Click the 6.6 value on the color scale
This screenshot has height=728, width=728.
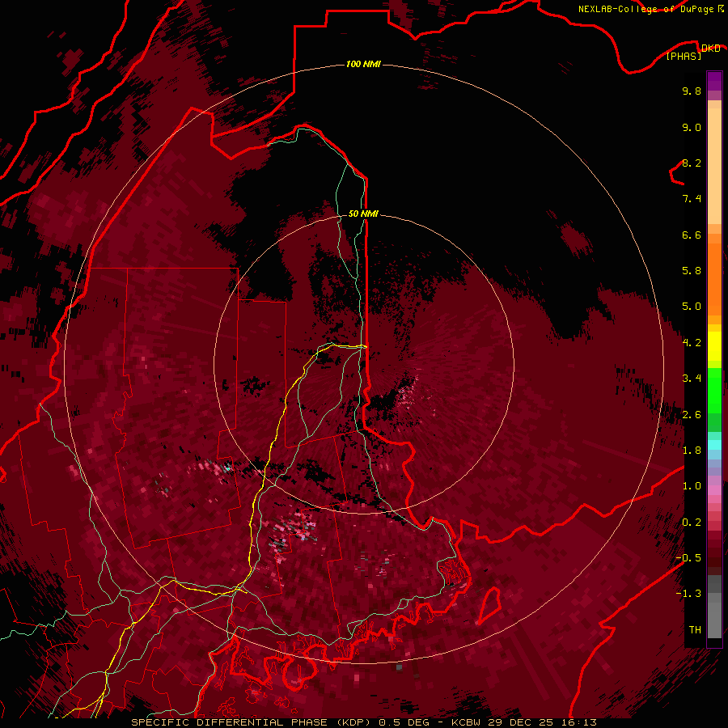tap(692, 235)
